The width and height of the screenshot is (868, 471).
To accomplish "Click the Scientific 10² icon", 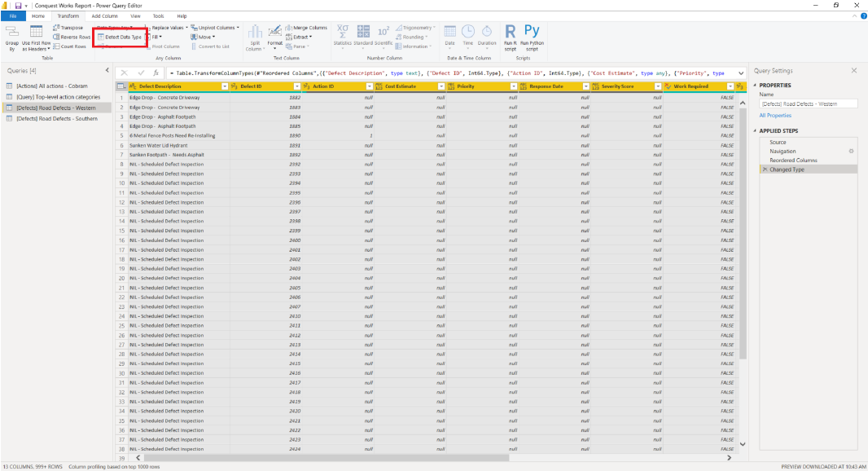I will [x=383, y=31].
